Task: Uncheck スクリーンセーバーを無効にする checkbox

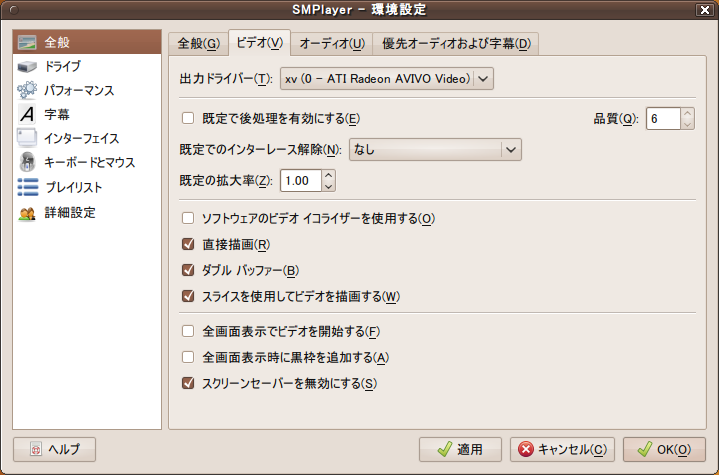Action: [188, 383]
